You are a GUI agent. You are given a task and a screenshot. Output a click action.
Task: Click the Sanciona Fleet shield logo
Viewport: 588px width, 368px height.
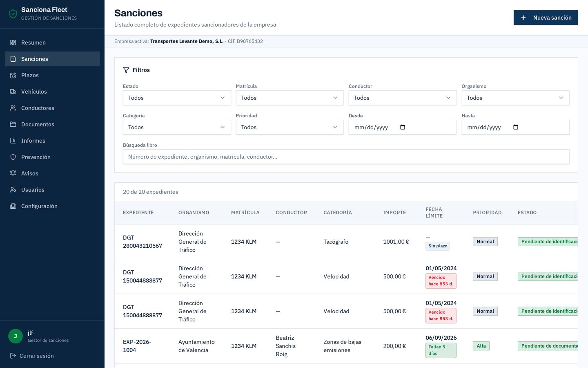[x=13, y=14]
